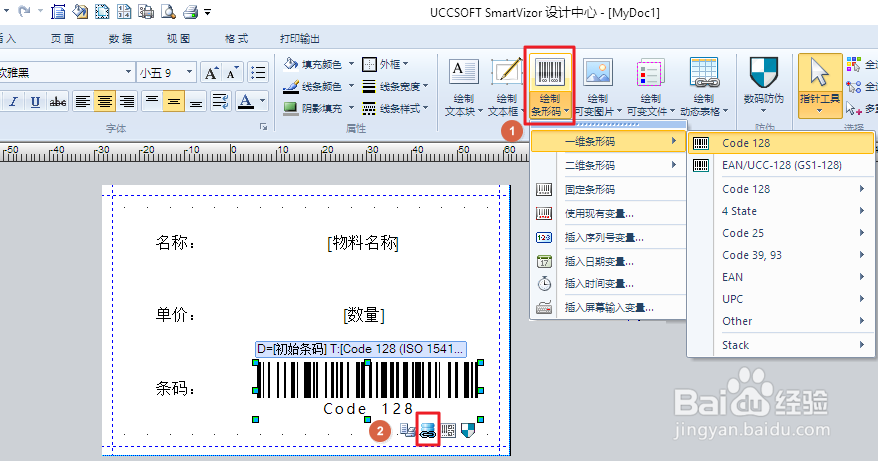
Task: Expand the UPC barcode submenu
Action: pyautogui.click(x=781, y=299)
